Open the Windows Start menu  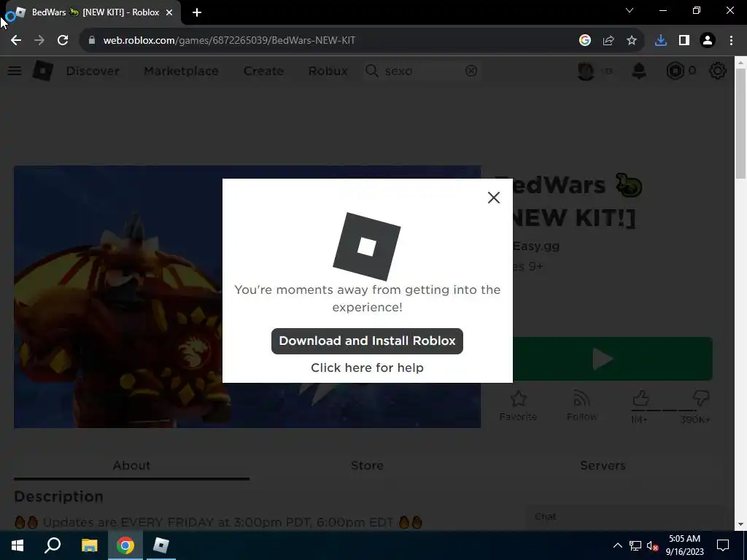pyautogui.click(x=18, y=545)
